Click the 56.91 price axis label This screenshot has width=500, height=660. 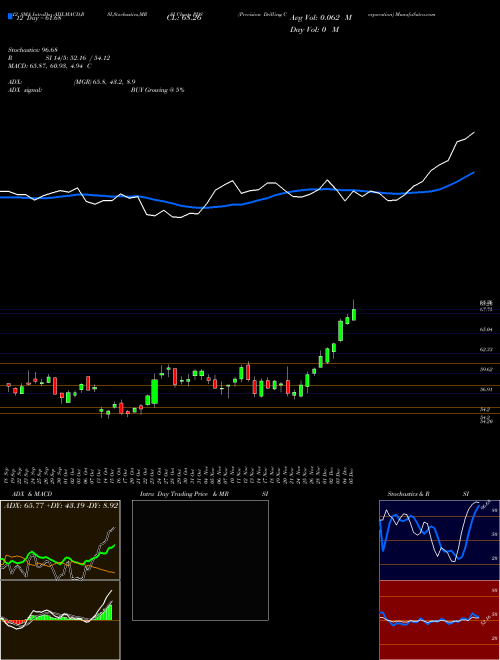click(x=486, y=390)
